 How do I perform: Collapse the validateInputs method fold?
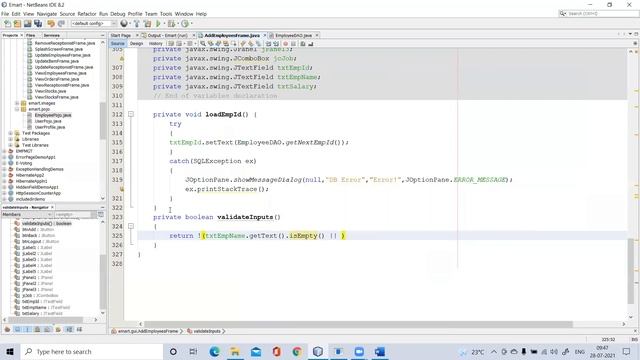point(131,226)
